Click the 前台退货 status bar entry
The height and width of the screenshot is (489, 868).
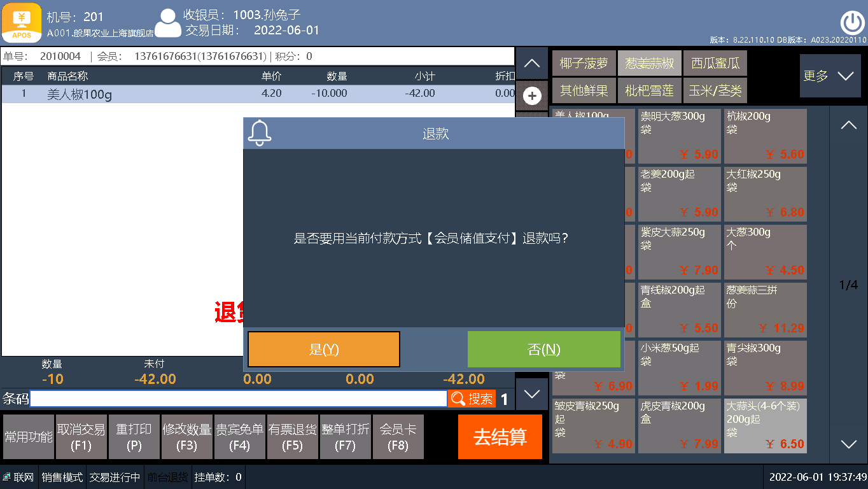tap(168, 477)
